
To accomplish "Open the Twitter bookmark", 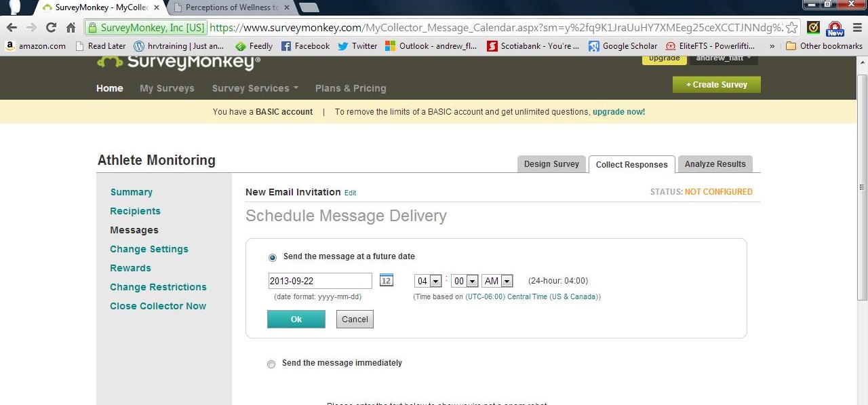I will [357, 46].
